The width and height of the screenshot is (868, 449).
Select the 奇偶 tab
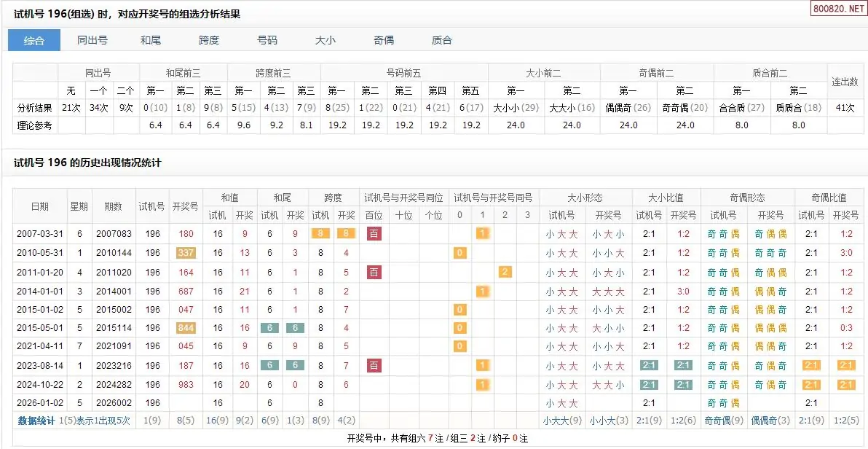click(x=384, y=40)
